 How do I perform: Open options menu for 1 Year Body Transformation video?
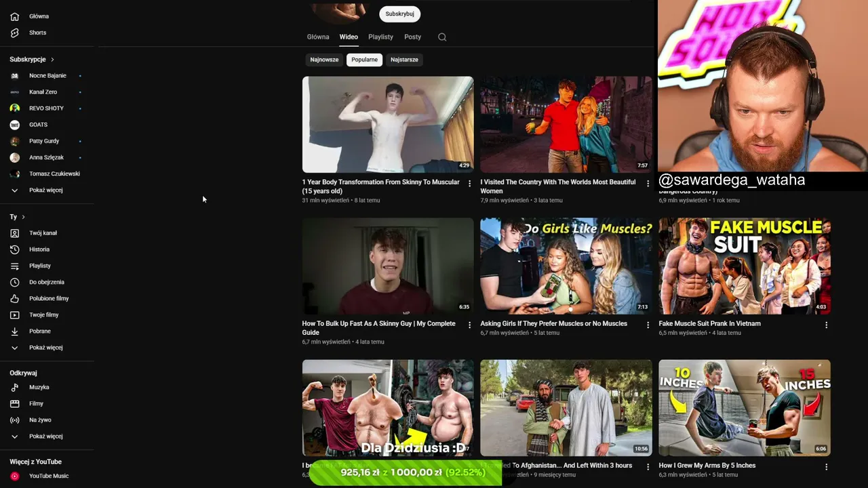coord(469,184)
